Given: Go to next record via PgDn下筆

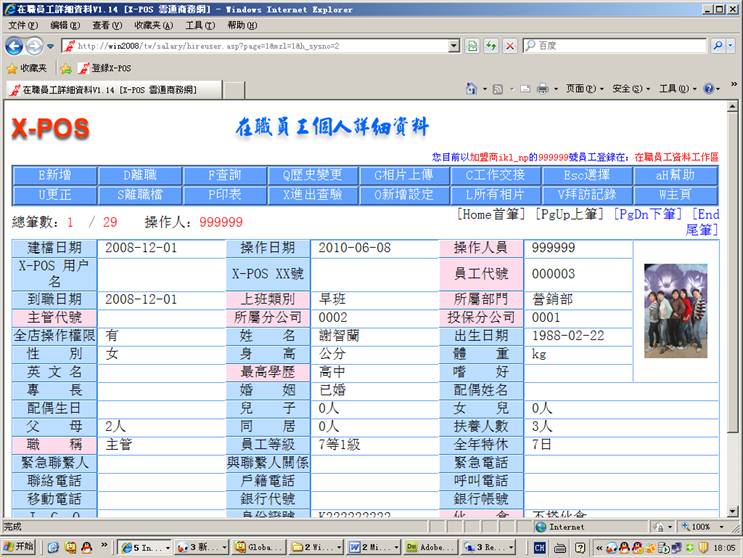Looking at the screenshot, I should tap(650, 214).
